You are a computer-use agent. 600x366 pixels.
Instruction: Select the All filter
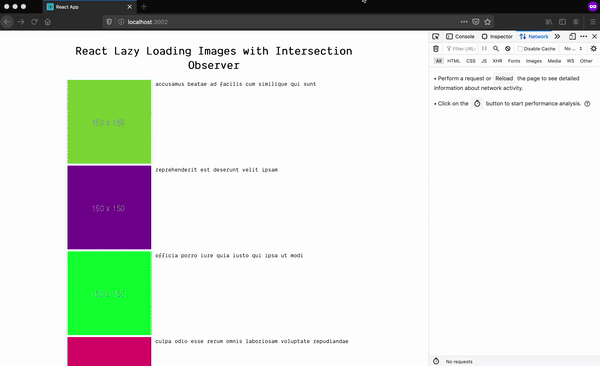click(439, 61)
